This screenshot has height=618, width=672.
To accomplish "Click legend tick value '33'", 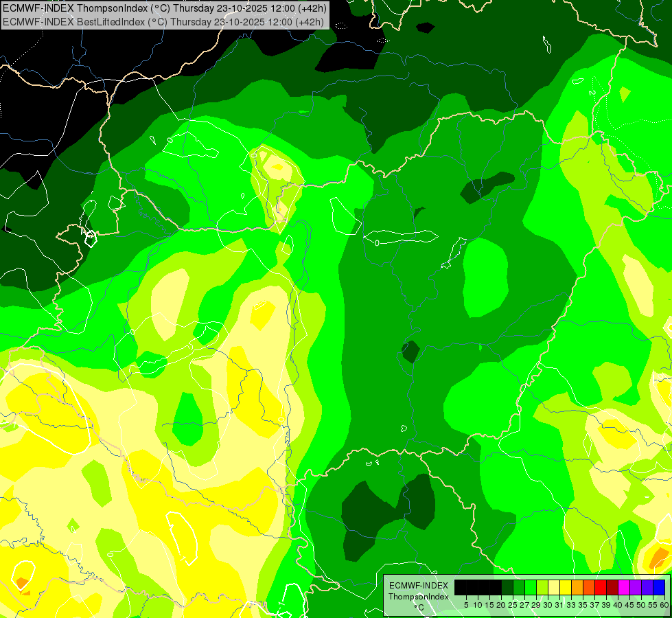I will pos(571,605).
